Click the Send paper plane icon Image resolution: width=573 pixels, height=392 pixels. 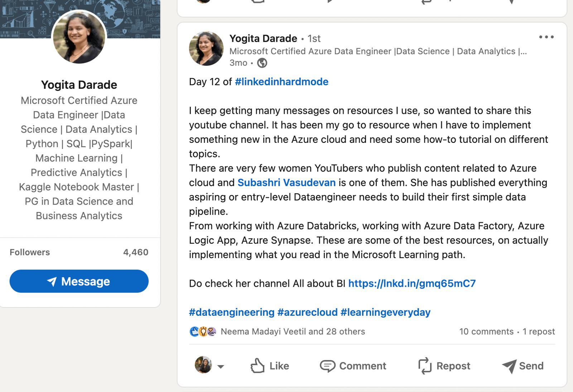509,366
